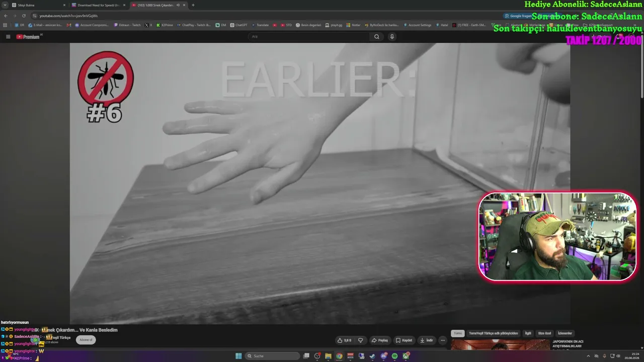Open the YouTube guide hamburger menu
Image resolution: width=644 pixels, height=362 pixels.
click(x=8, y=37)
